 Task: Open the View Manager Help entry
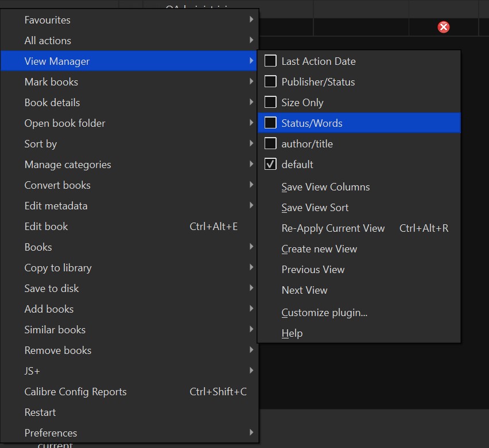pos(292,333)
